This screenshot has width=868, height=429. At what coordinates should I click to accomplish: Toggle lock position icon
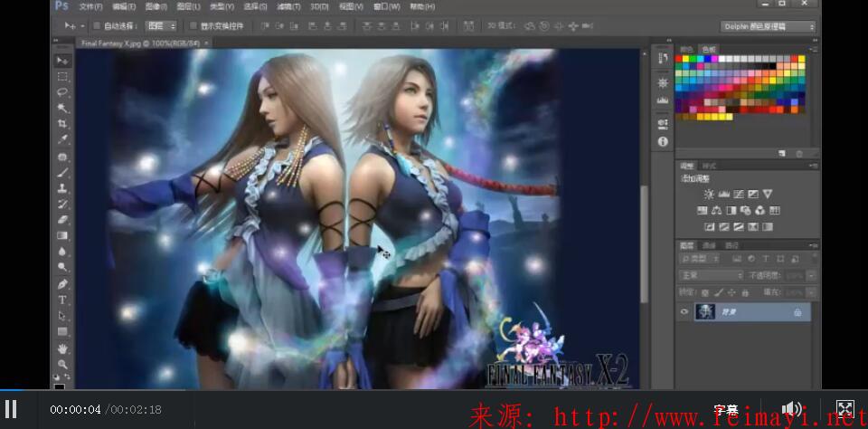731,292
